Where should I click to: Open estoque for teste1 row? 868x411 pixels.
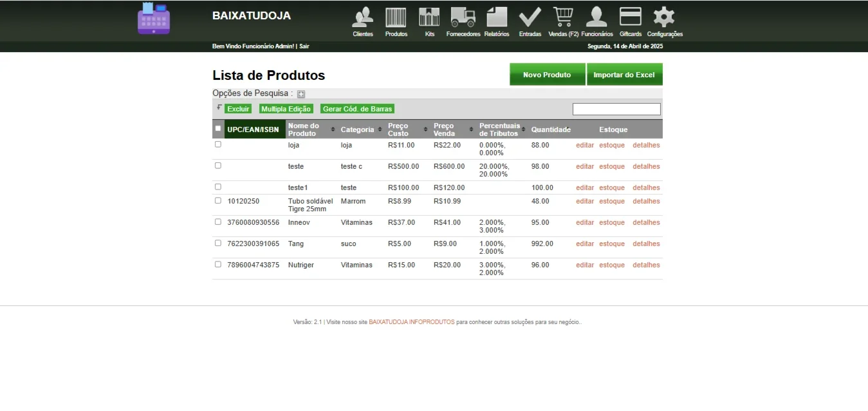tap(612, 187)
